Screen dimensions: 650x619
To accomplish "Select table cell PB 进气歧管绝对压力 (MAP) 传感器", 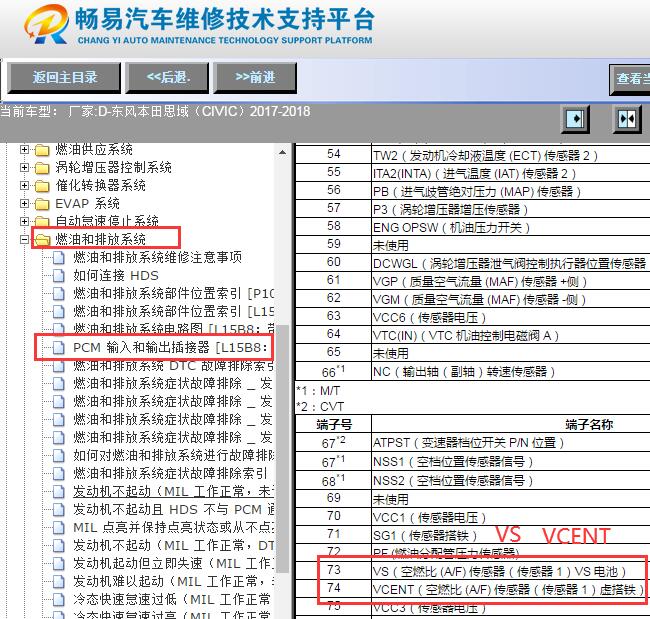I will pyautogui.click(x=511, y=192).
